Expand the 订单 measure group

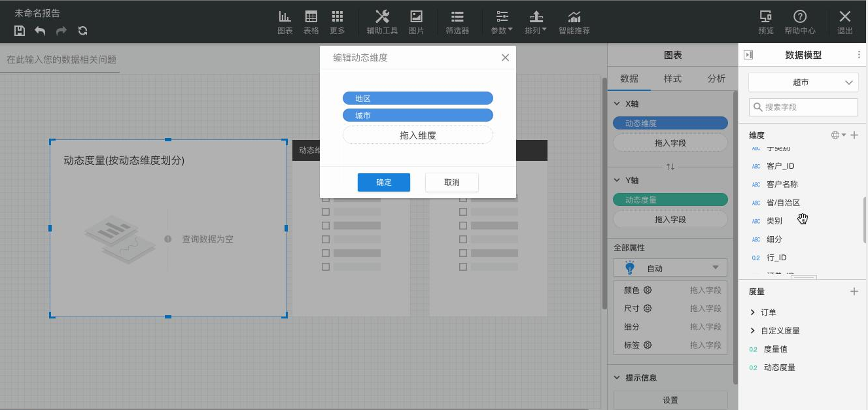click(x=753, y=313)
